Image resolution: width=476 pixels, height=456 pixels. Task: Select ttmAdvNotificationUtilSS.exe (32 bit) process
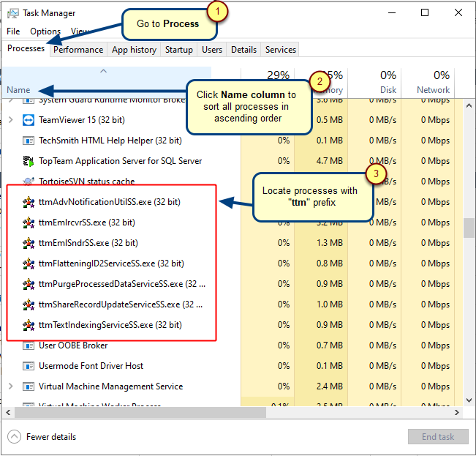click(x=110, y=202)
